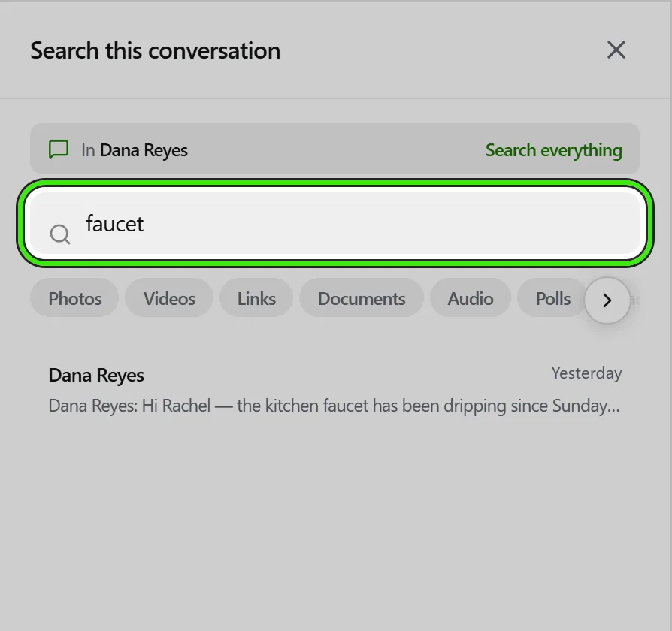The image size is (672, 631).
Task: Filter results by Photos
Action: 74,298
